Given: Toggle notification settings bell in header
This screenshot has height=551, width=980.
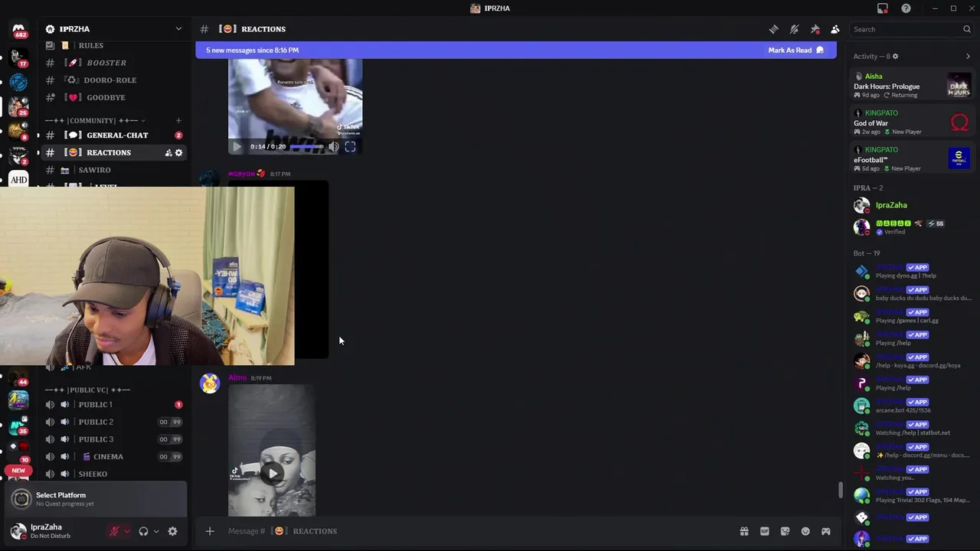Looking at the screenshot, I should [x=795, y=29].
